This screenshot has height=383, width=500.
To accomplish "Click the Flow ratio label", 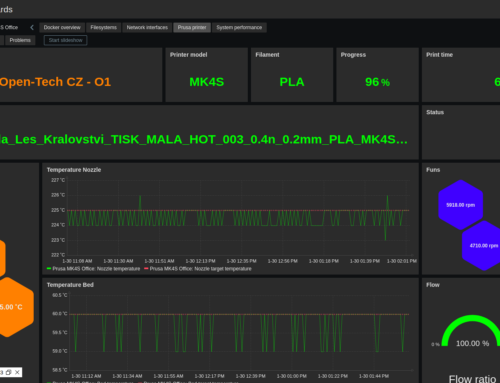I will [x=472, y=379].
